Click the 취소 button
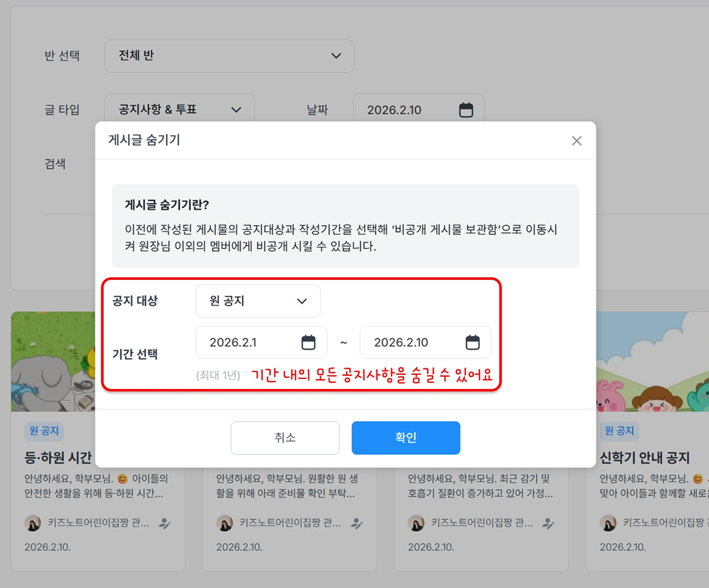 point(285,437)
